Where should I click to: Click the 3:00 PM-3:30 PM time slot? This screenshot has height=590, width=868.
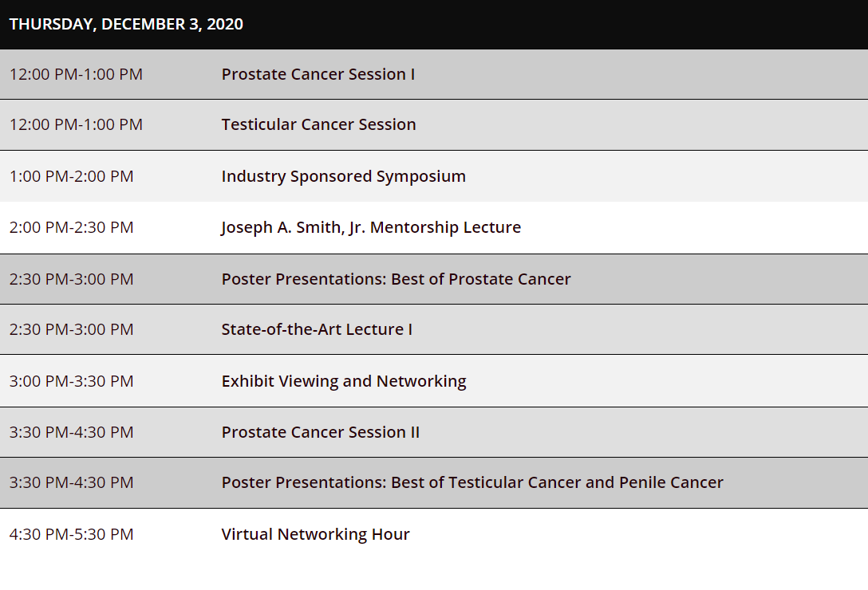click(72, 381)
